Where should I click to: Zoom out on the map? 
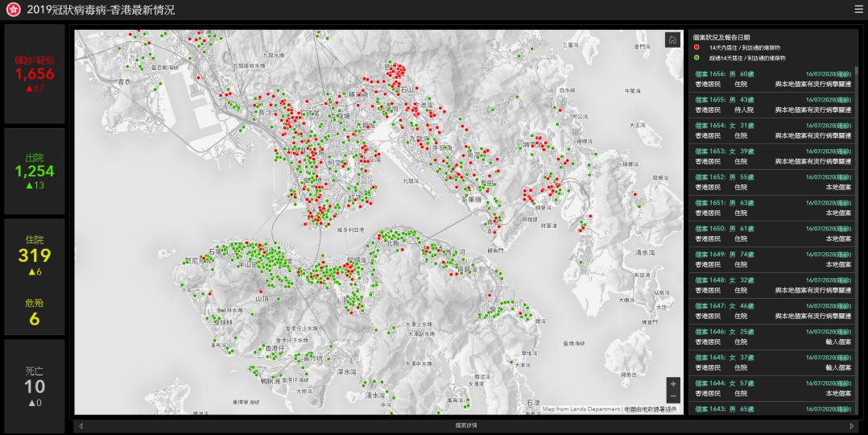click(x=673, y=396)
